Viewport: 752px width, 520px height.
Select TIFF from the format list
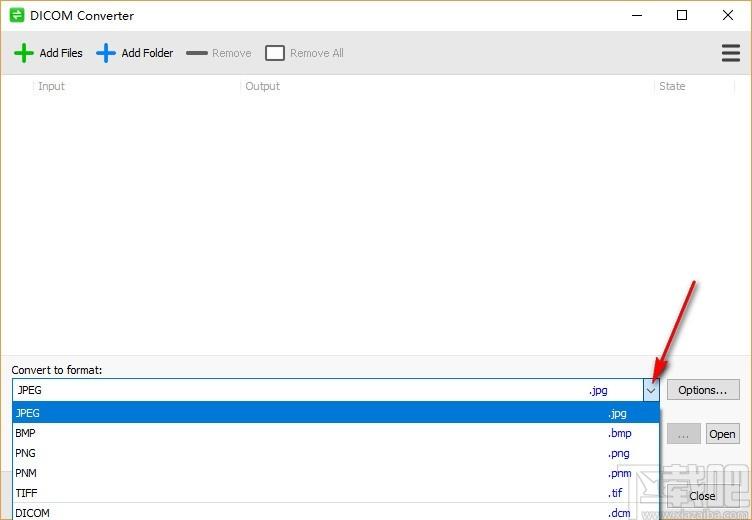tap(336, 493)
